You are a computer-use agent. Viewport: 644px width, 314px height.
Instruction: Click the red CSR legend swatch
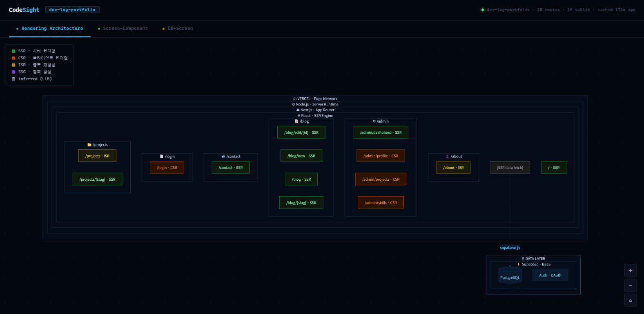13,58
